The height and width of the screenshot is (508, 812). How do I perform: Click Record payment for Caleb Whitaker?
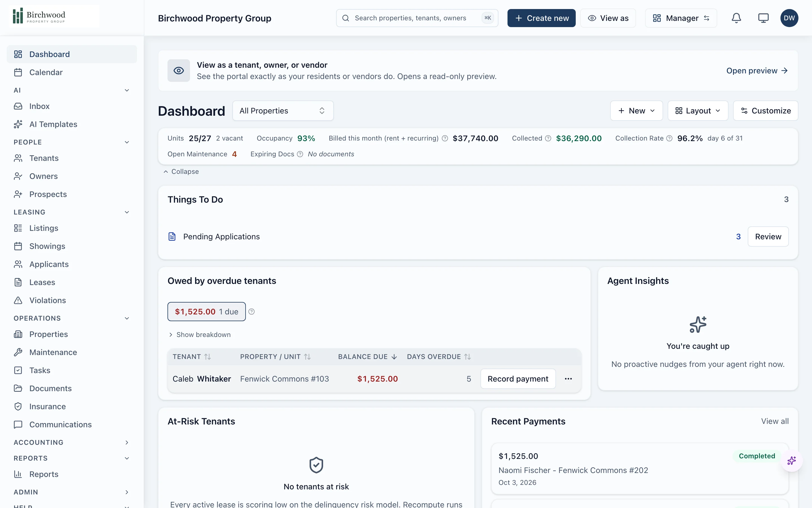coord(518,379)
